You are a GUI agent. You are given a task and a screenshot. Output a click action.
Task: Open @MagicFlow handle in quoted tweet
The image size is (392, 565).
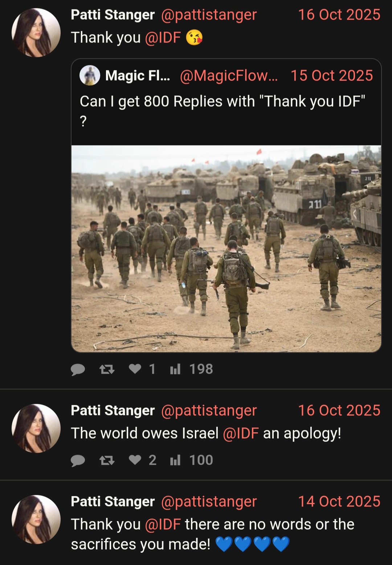click(x=229, y=76)
